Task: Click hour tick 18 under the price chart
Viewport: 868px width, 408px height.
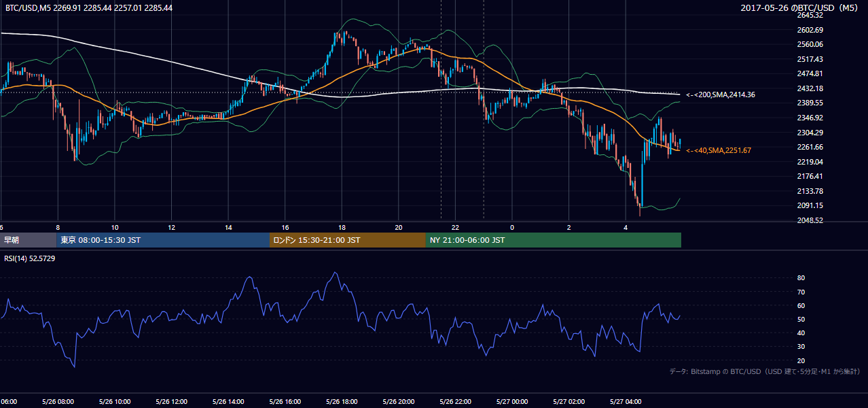Action: 342,227
